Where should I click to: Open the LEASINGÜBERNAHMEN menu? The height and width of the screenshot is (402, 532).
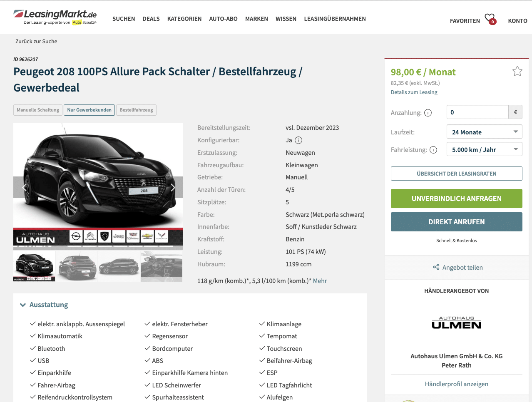tap(335, 19)
